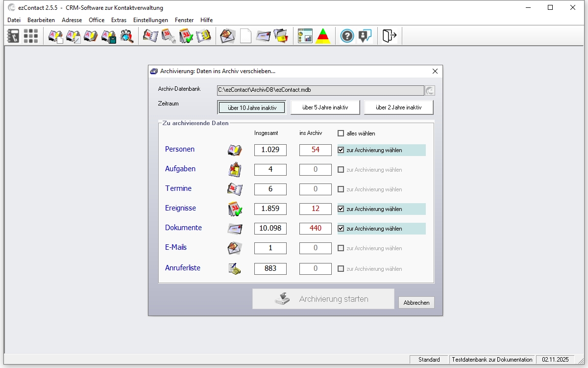Click the E-Mails envelope icon in dialog
The height and width of the screenshot is (368, 588).
point(235,248)
